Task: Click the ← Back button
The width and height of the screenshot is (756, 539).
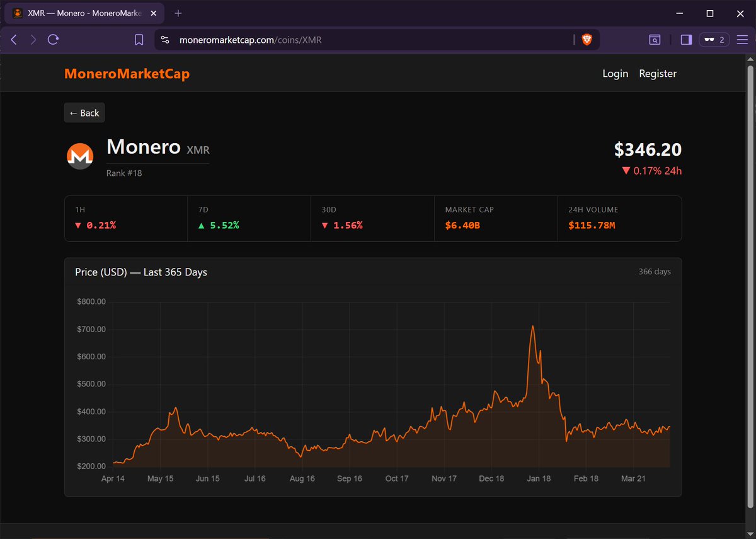Action: tap(84, 113)
